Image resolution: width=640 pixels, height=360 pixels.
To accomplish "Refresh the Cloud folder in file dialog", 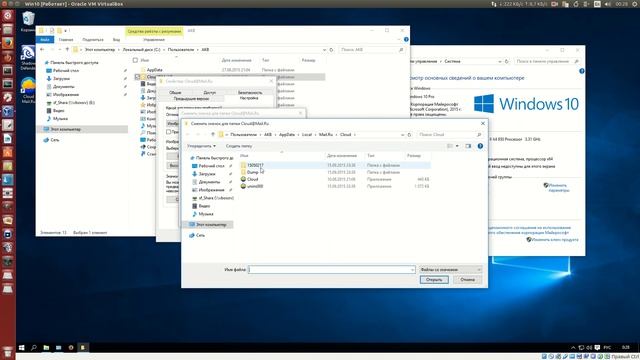I will coord(409,135).
